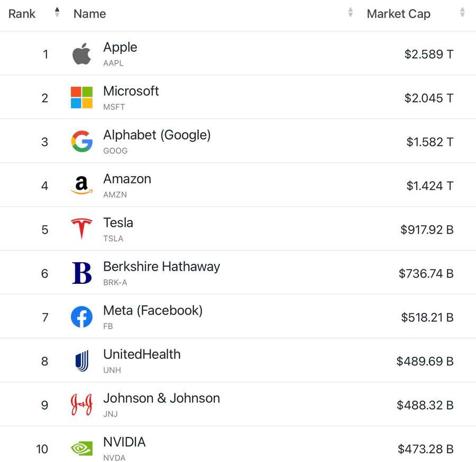Click rank number 8 in UnitedHealth row
476x462 pixels.
(x=45, y=361)
